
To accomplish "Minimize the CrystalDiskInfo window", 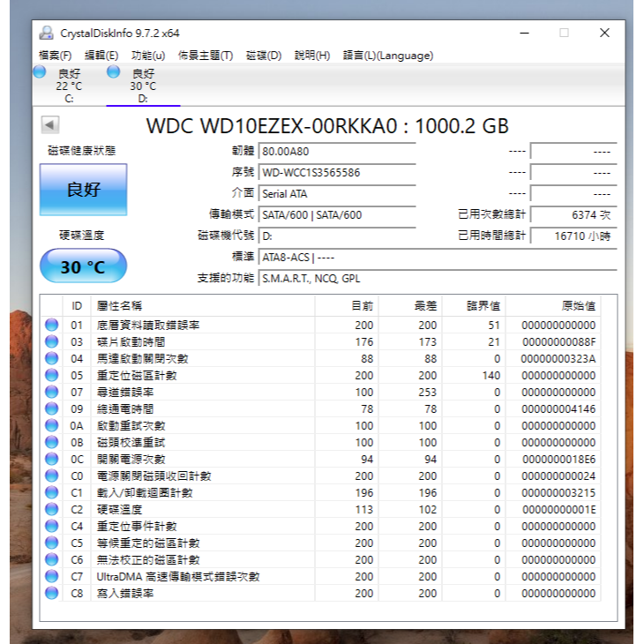I will [525, 33].
